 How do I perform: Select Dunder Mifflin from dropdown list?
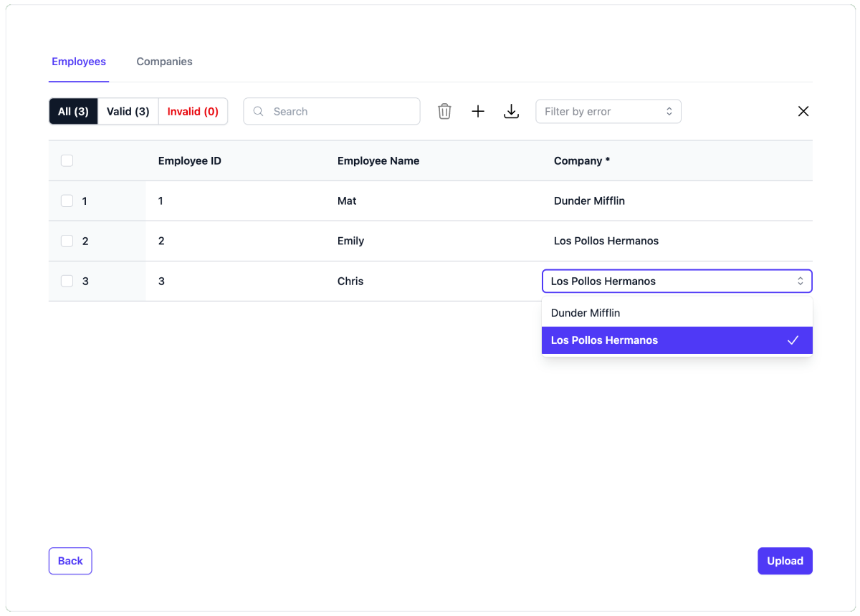click(677, 313)
